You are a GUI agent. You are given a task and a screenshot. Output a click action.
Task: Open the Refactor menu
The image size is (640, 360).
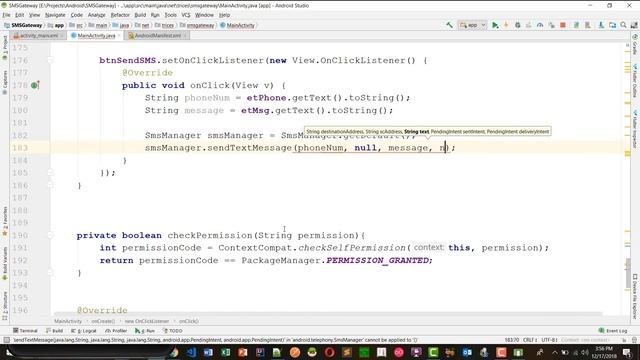(120, 15)
